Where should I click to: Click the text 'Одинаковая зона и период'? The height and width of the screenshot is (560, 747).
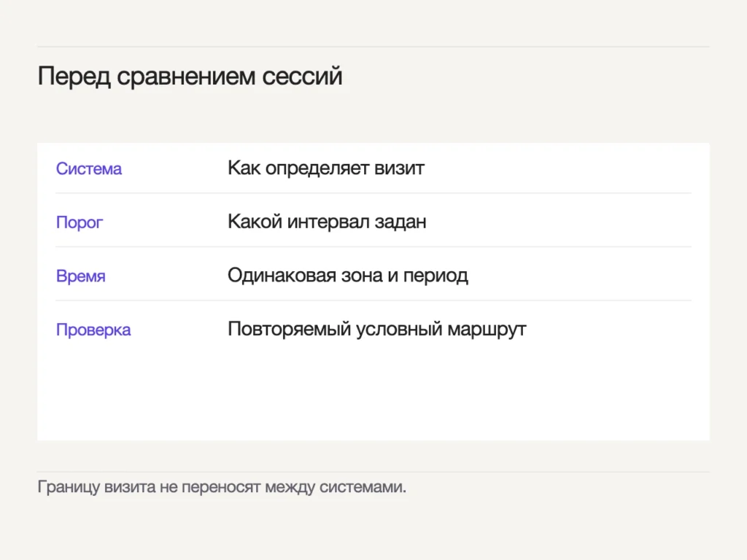coord(348,276)
